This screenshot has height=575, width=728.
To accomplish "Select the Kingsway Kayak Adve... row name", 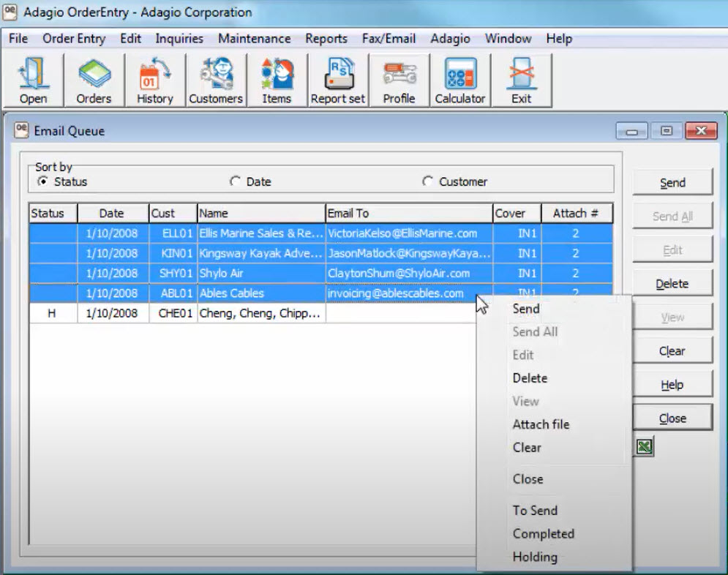I will (x=261, y=253).
